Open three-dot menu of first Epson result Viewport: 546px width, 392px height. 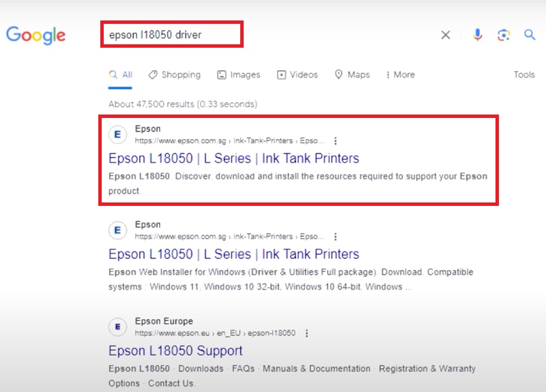pyautogui.click(x=335, y=141)
